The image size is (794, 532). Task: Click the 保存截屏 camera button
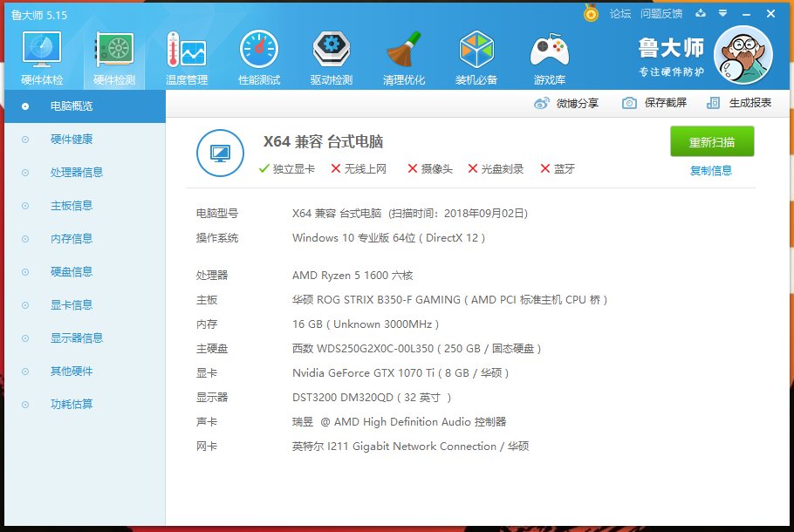[x=654, y=103]
